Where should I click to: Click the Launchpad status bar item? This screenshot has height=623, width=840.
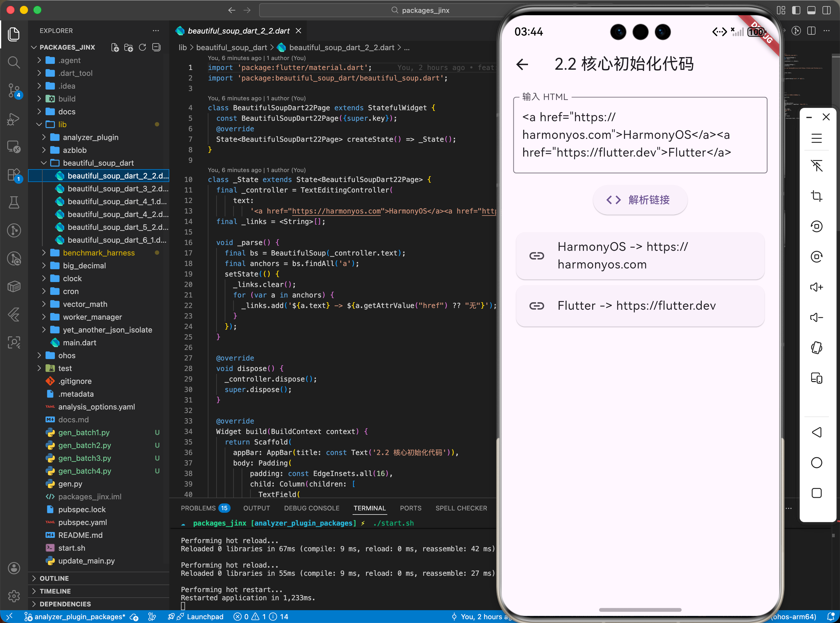click(x=205, y=617)
